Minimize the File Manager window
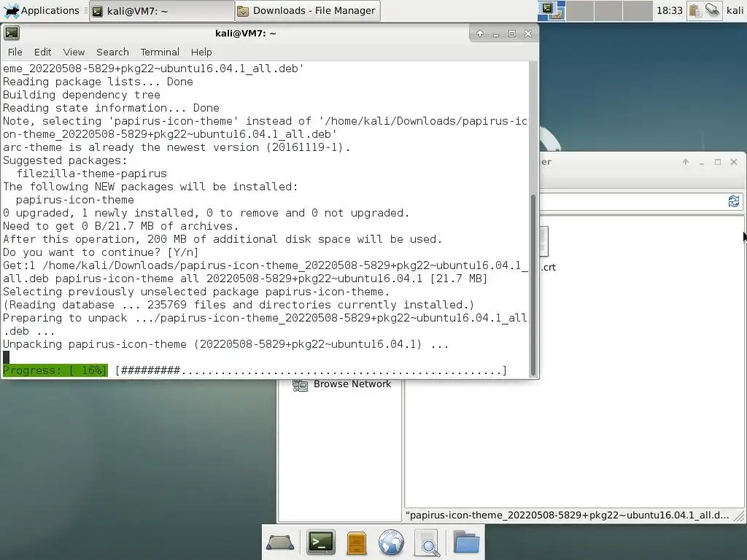The height and width of the screenshot is (560, 747). pyautogui.click(x=702, y=163)
